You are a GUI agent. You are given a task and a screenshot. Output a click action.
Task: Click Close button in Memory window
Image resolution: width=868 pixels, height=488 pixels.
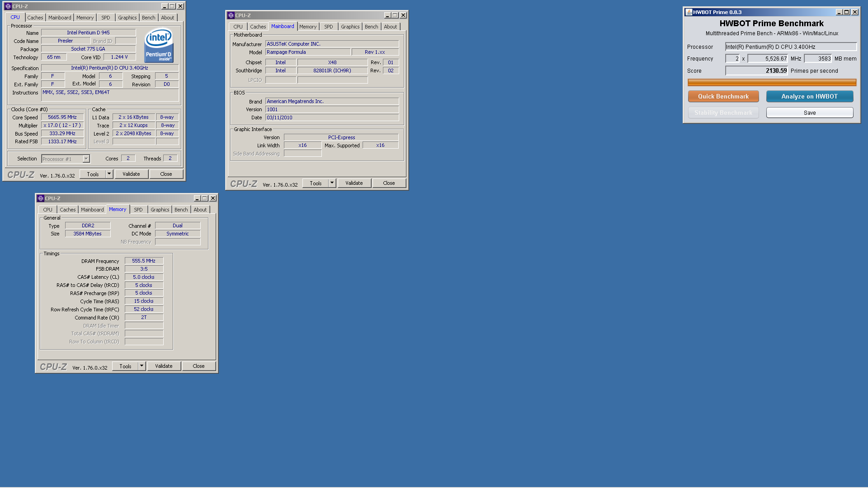tap(198, 366)
